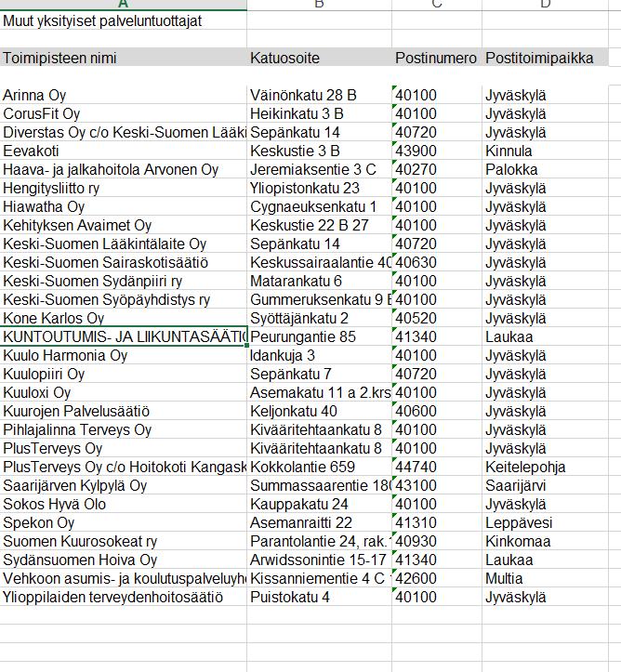
Task: Select 'Keski-Suomen Syöpäyhdistys ry' cell
Action: coord(124,299)
